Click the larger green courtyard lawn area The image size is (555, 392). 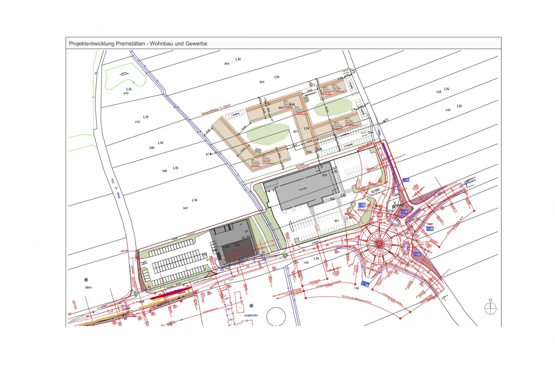coord(268,134)
